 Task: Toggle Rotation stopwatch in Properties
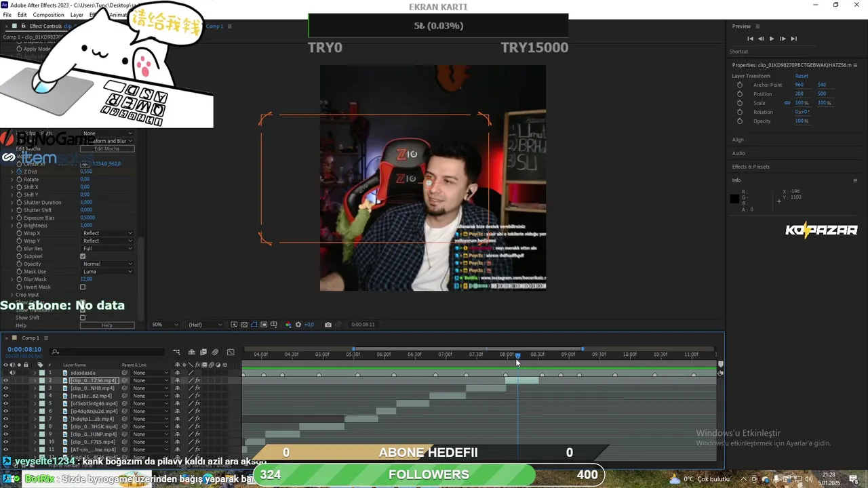click(740, 112)
